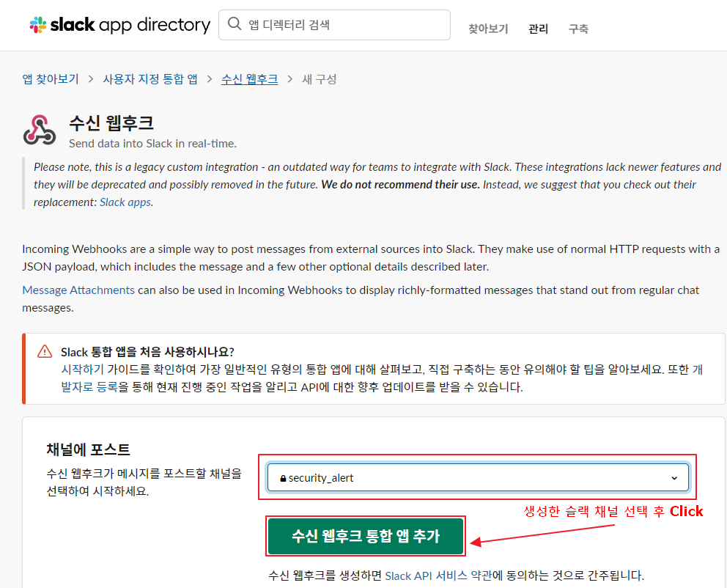This screenshot has width=727, height=588.
Task: Click the search magnifier icon
Action: coord(235,23)
